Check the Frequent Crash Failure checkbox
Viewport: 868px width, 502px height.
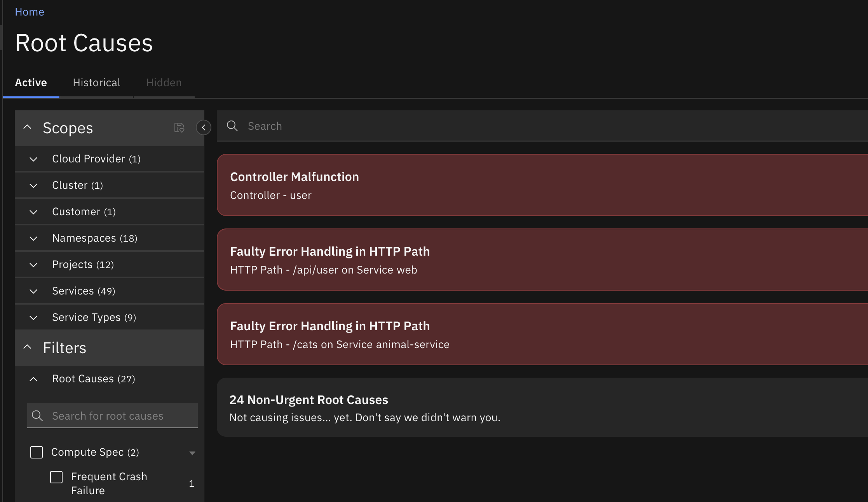56,478
